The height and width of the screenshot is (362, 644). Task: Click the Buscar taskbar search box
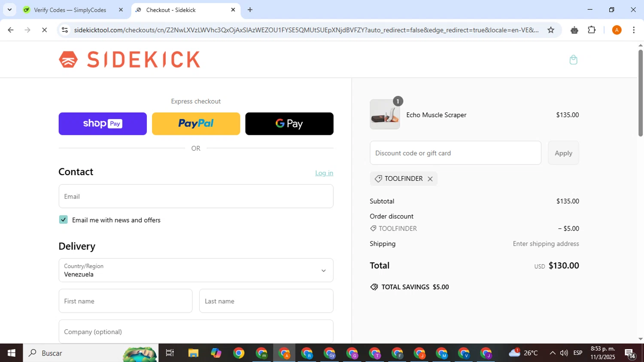click(x=91, y=353)
